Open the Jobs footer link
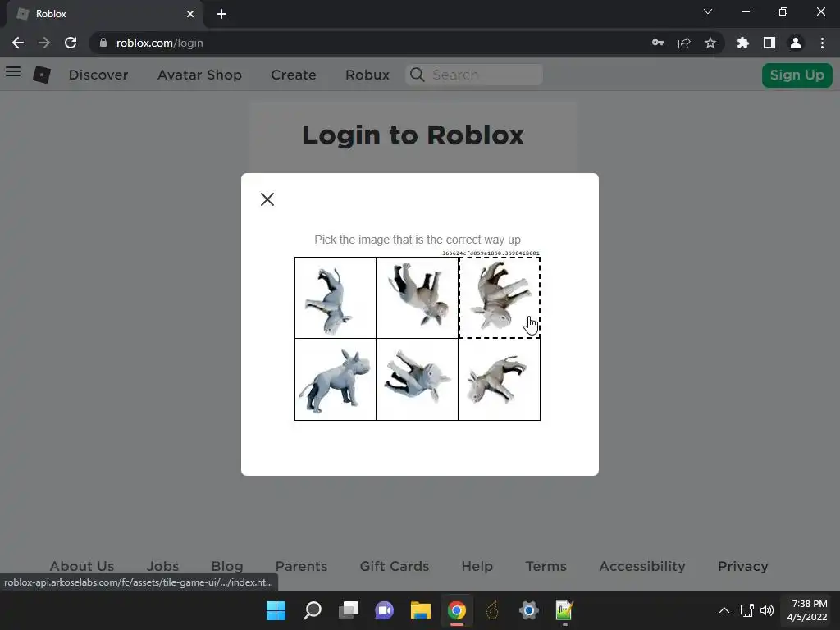The height and width of the screenshot is (630, 840). pos(163,566)
